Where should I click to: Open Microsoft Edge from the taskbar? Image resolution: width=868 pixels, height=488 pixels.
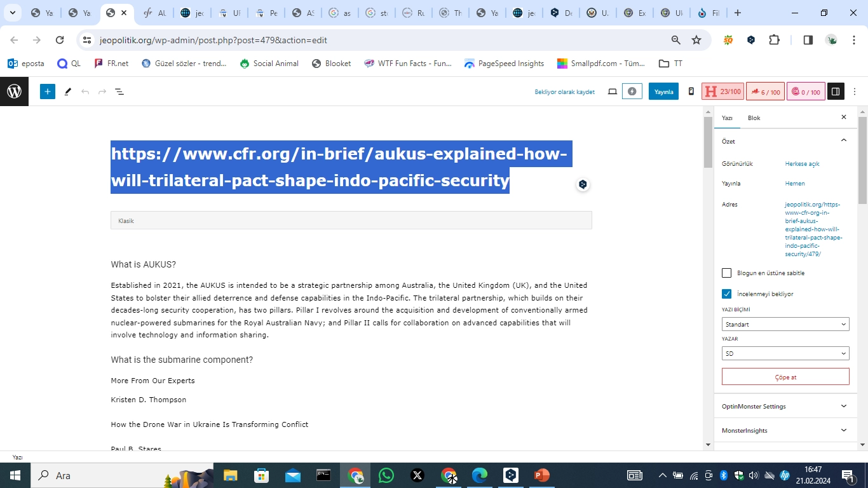click(479, 475)
